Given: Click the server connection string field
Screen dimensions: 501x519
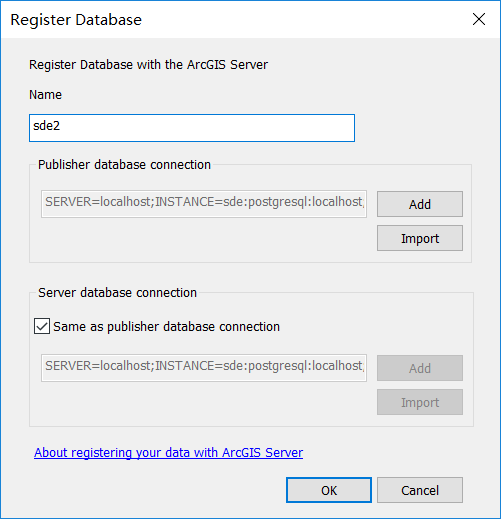Looking at the screenshot, I should (204, 368).
